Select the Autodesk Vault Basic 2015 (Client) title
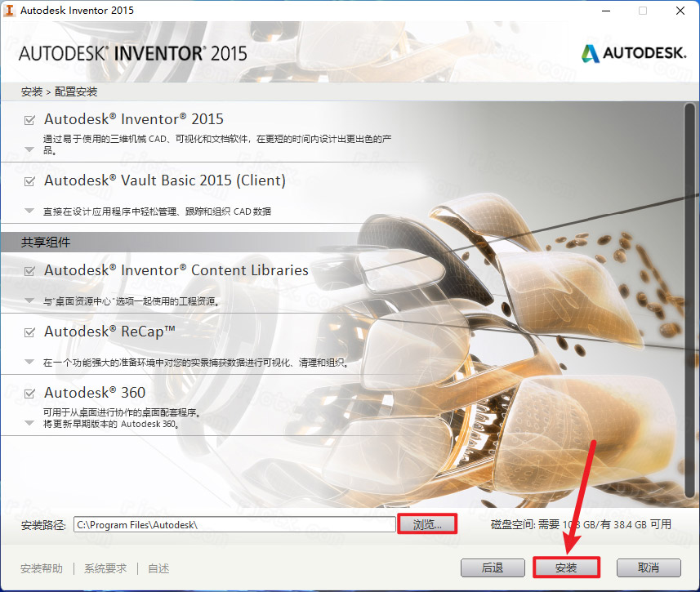 click(165, 180)
